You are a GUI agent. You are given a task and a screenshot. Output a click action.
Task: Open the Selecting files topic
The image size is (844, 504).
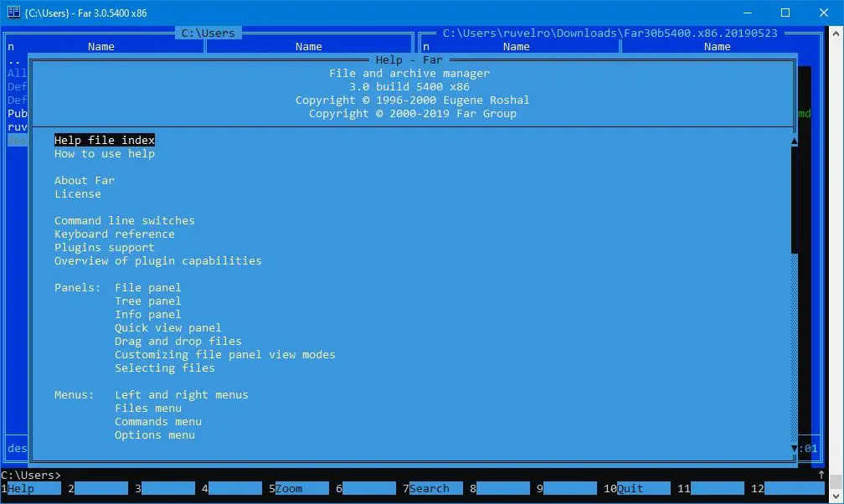[165, 368]
